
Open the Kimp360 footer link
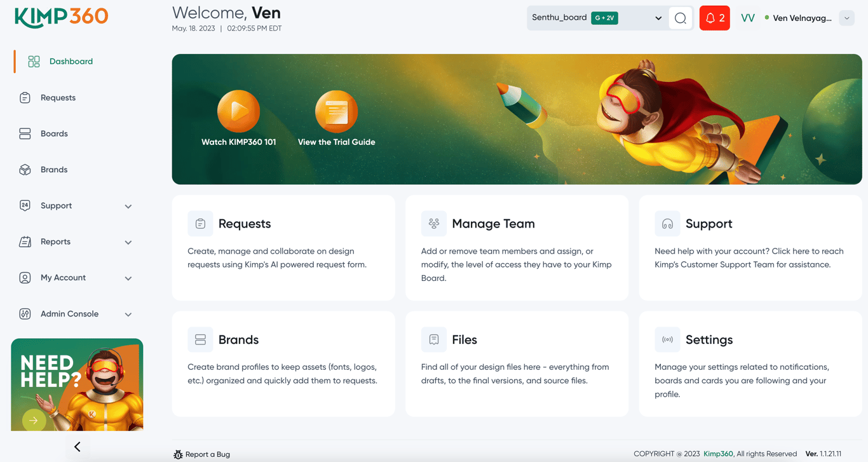point(718,454)
